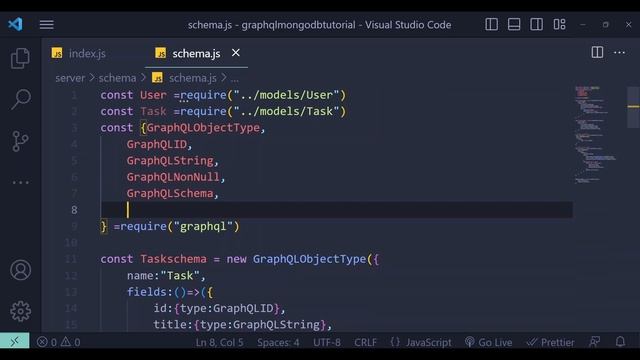Screen dimensions: 640x360
Task: Select the UTF-8 encoding indicator
Action: [327, 342]
